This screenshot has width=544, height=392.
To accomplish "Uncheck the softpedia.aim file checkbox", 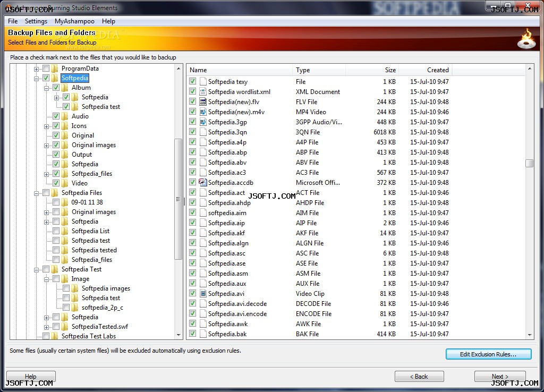I will tap(192, 212).
